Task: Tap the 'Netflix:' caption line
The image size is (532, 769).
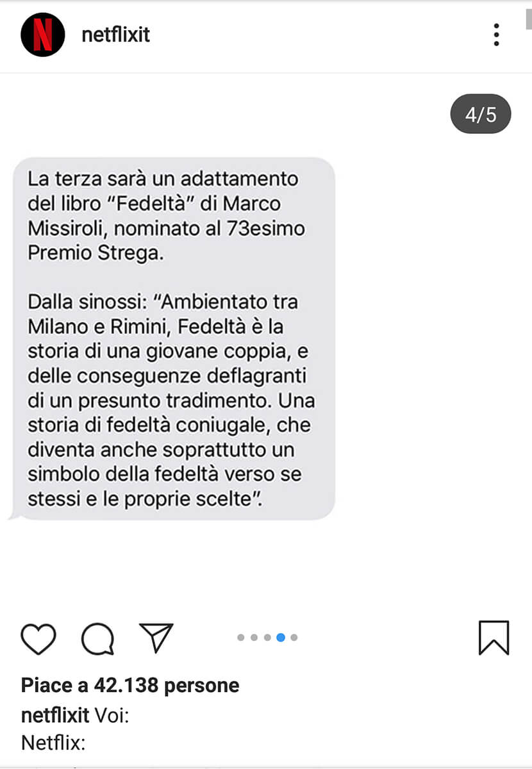Action: point(53,743)
